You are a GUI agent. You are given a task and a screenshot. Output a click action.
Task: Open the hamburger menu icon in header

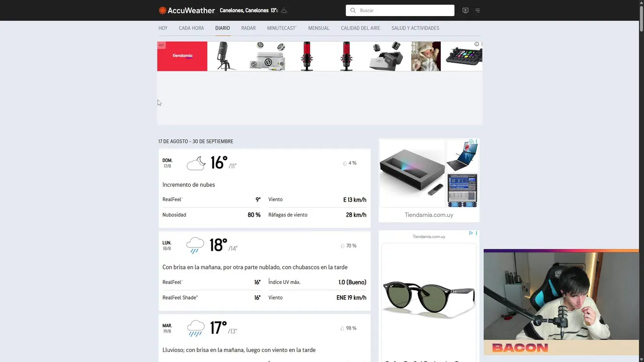pos(477,11)
